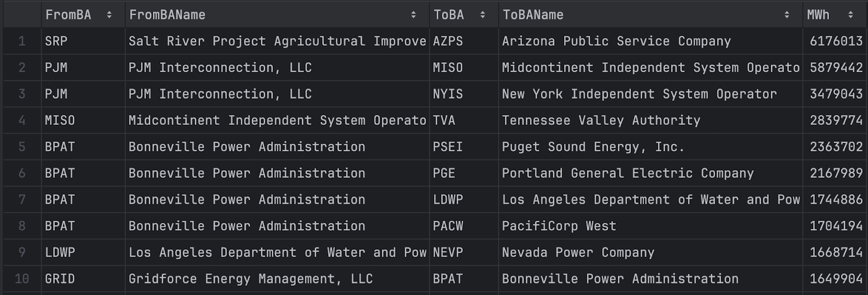Select row number 1
Image resolution: width=868 pixels, height=295 pixels.
[22, 41]
